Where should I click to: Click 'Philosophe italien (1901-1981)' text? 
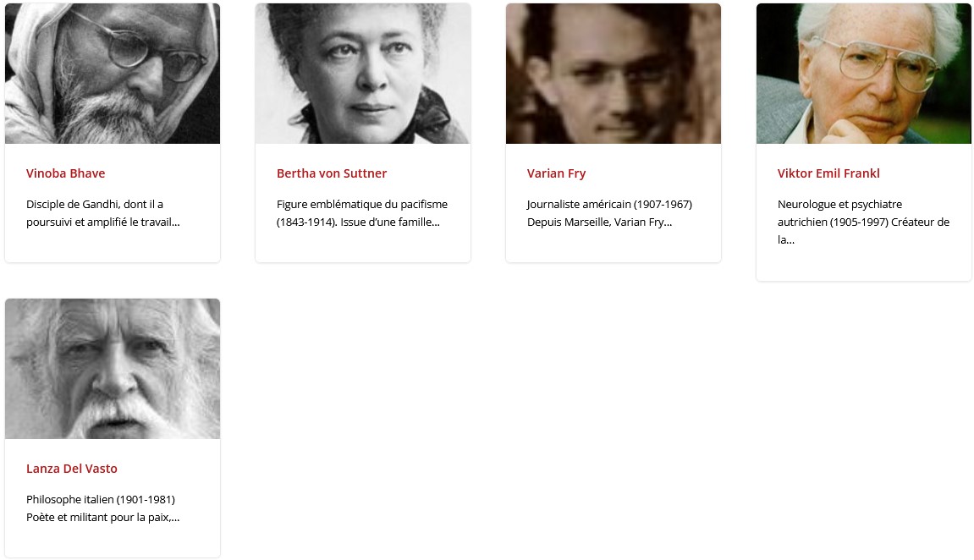coord(101,499)
